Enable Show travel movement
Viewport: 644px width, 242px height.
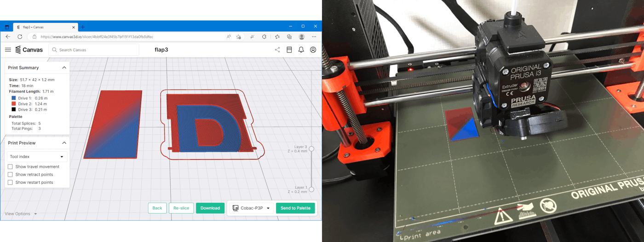[x=10, y=167]
